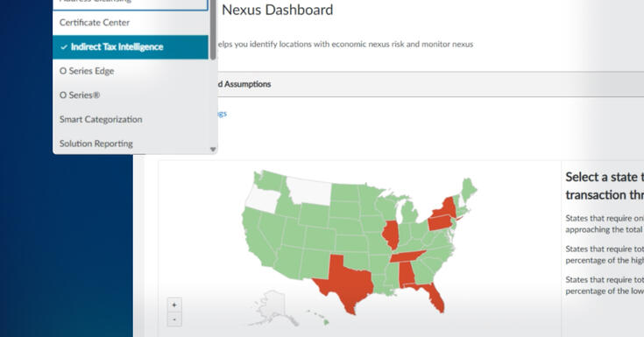Zoom in the map with the plus button

coord(174,305)
